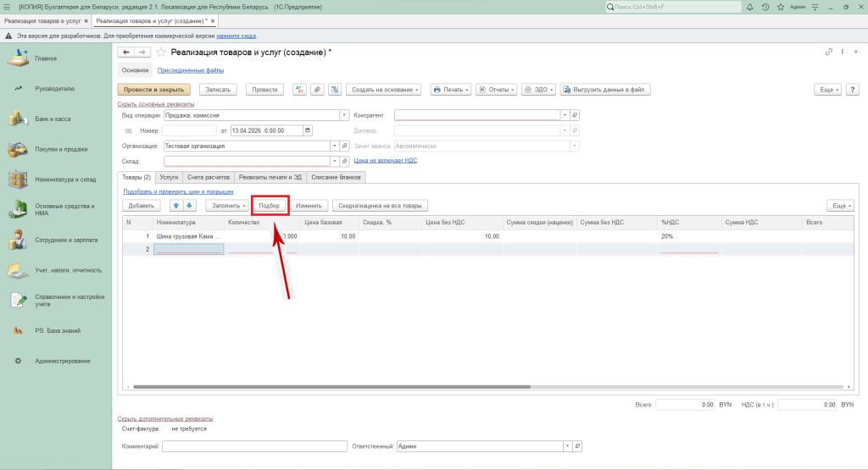This screenshot has height=470, width=868.
Task: Expand the Вид операции dropdown
Action: coord(344,115)
